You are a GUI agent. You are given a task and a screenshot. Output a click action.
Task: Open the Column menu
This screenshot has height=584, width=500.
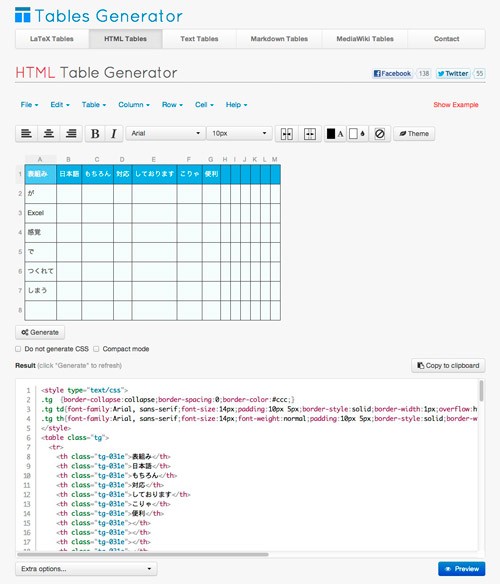coord(134,105)
